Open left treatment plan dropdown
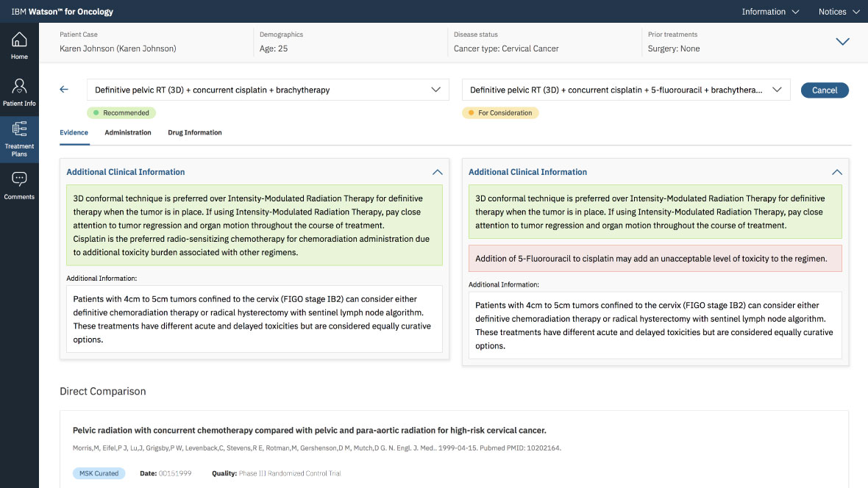 268,90
